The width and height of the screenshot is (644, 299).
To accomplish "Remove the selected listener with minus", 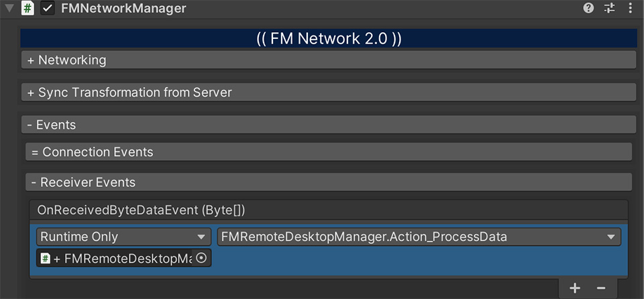I will pos(600,288).
